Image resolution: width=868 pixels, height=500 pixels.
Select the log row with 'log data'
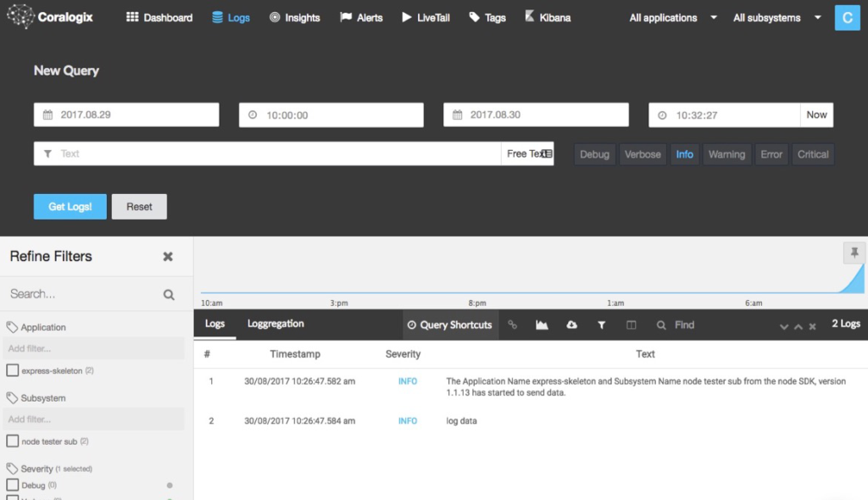pyautogui.click(x=531, y=421)
